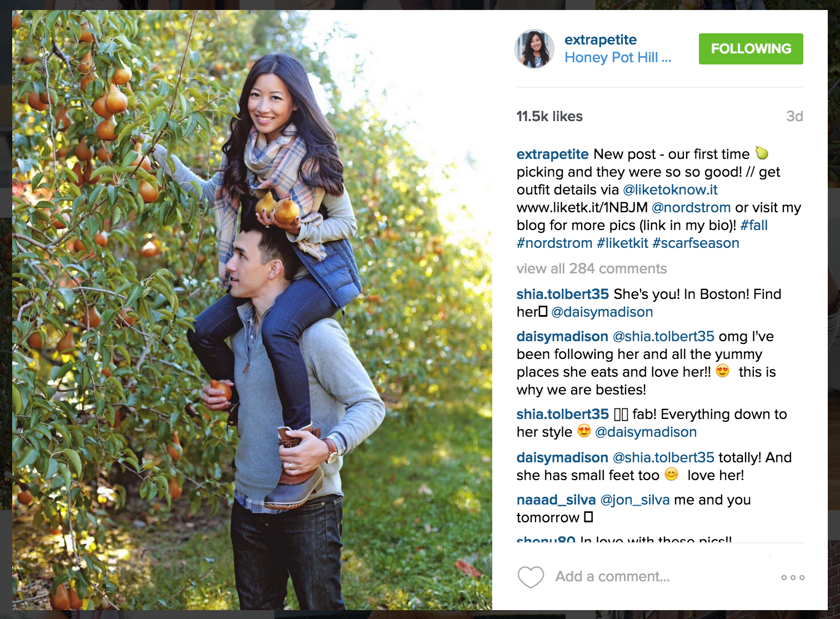Open the @nordstrom mention in caption
Screen dimensions: 840x619
(691, 208)
